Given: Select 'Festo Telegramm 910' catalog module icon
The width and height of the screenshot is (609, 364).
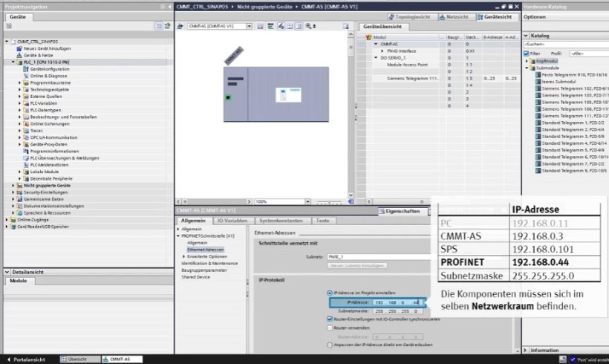Looking at the screenshot, I should point(538,74).
